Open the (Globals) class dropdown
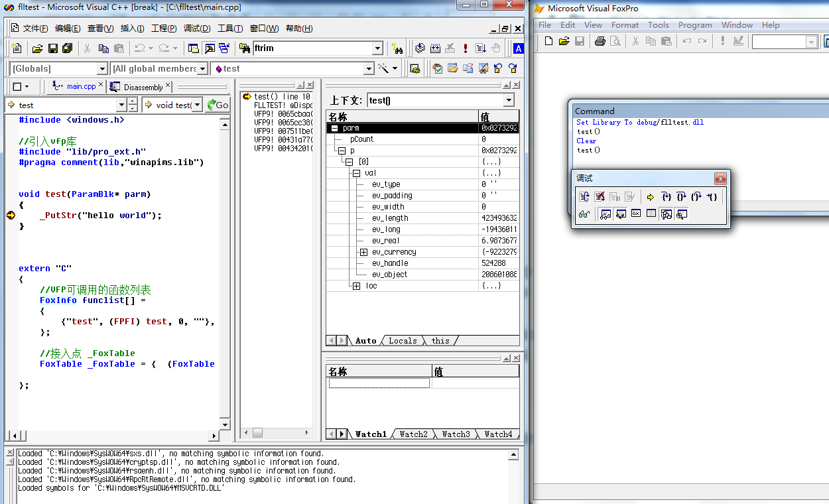Viewport: 829px width, 504px height. [x=102, y=68]
